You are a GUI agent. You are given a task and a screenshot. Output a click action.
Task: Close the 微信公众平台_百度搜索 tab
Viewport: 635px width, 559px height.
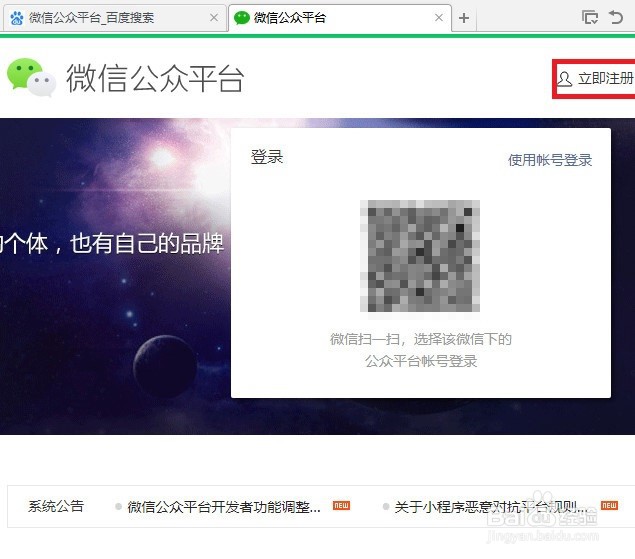(214, 18)
